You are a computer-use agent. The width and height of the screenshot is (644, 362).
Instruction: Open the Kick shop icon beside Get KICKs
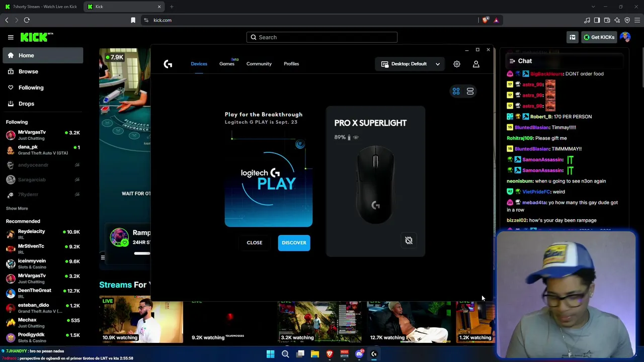pyautogui.click(x=573, y=37)
